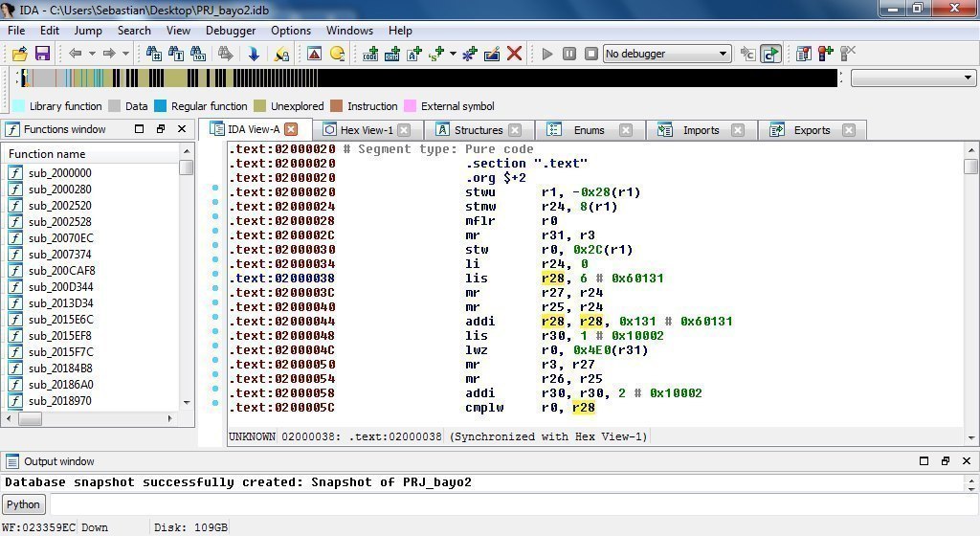The width and height of the screenshot is (980, 536).
Task: Click the Function name column header
Action: (x=92, y=154)
